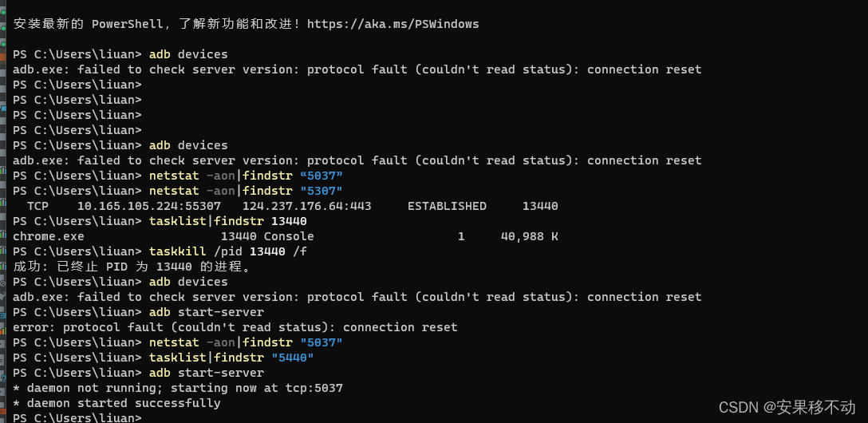Image resolution: width=868 pixels, height=423 pixels.
Task: Select the Console session name text
Action: 289,236
